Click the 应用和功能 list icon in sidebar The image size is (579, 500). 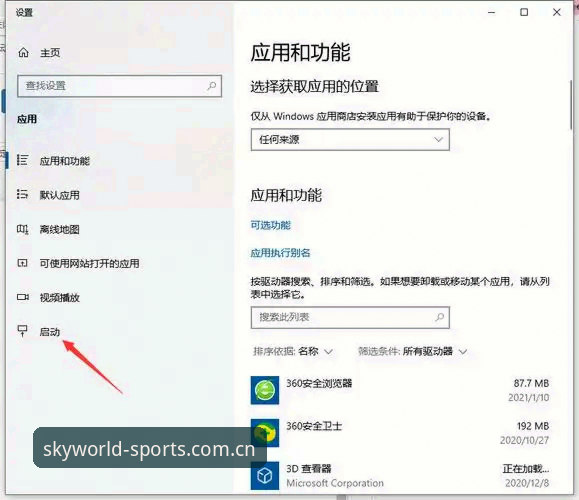22,160
